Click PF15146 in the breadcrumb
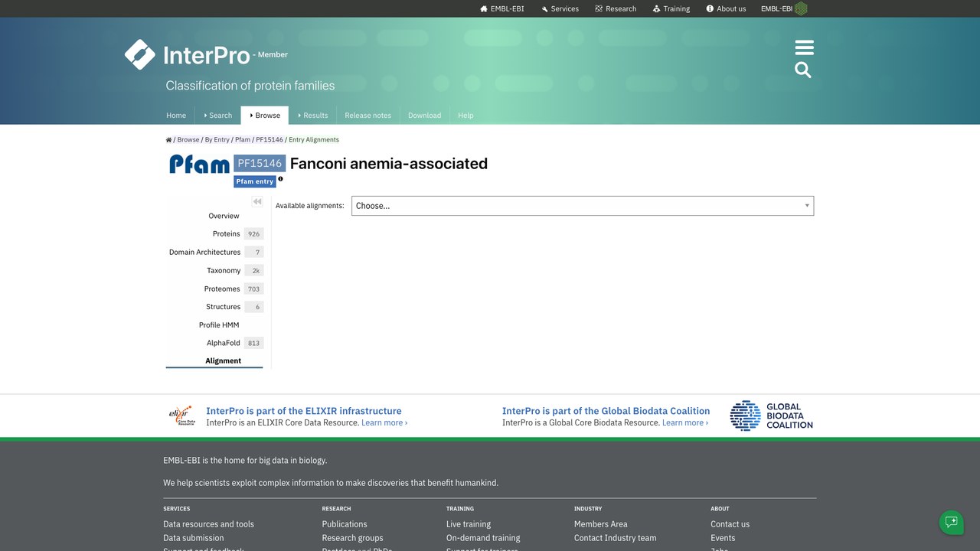980x551 pixels. tap(269, 139)
